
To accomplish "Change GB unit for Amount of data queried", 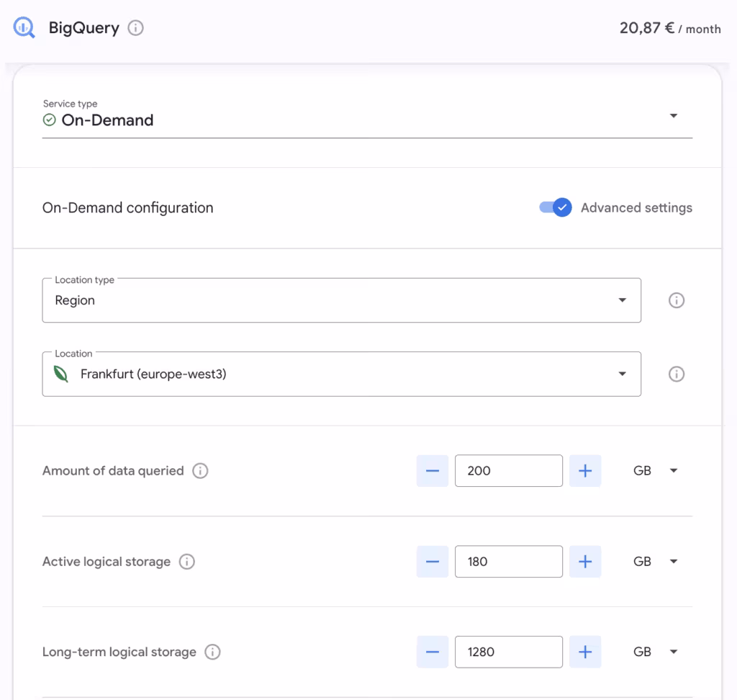I will (655, 471).
